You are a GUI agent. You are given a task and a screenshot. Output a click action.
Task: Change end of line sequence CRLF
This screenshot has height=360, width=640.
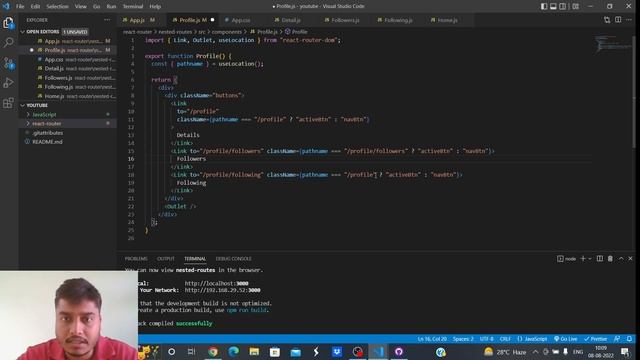(505, 339)
